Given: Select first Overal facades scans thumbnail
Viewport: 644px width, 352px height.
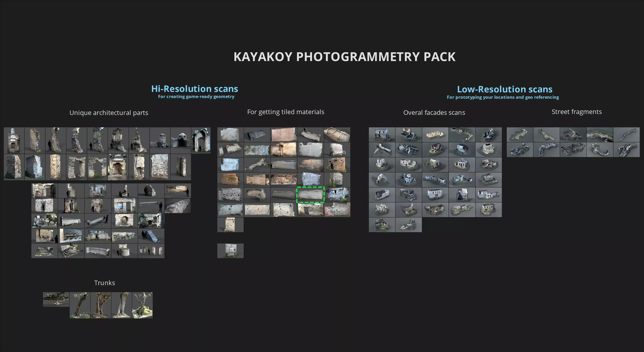Looking at the screenshot, I should (382, 135).
